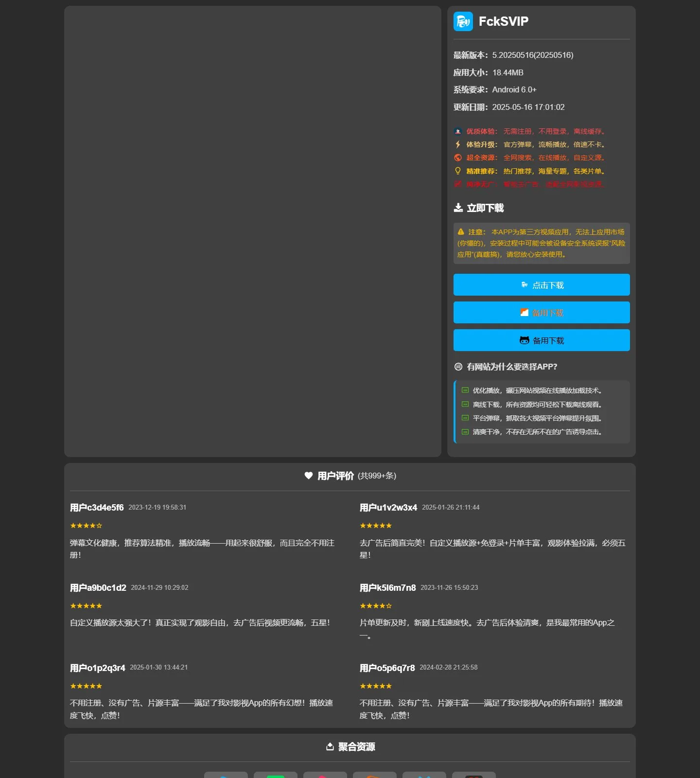Click the light bulb icon beside 精准推荐

click(x=458, y=171)
